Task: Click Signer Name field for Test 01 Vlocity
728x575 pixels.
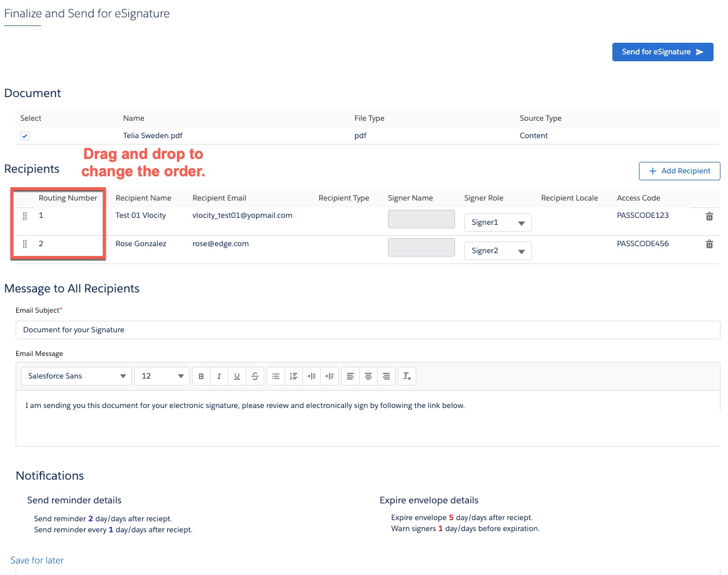Action: point(422,219)
